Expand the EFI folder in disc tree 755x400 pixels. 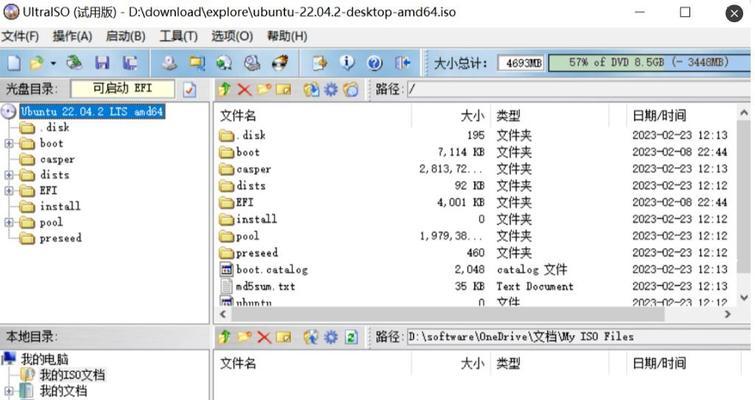click(x=9, y=191)
